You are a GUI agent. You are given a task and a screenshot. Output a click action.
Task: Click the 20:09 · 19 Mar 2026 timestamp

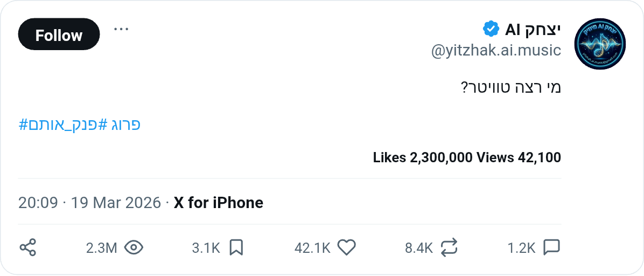tap(89, 203)
